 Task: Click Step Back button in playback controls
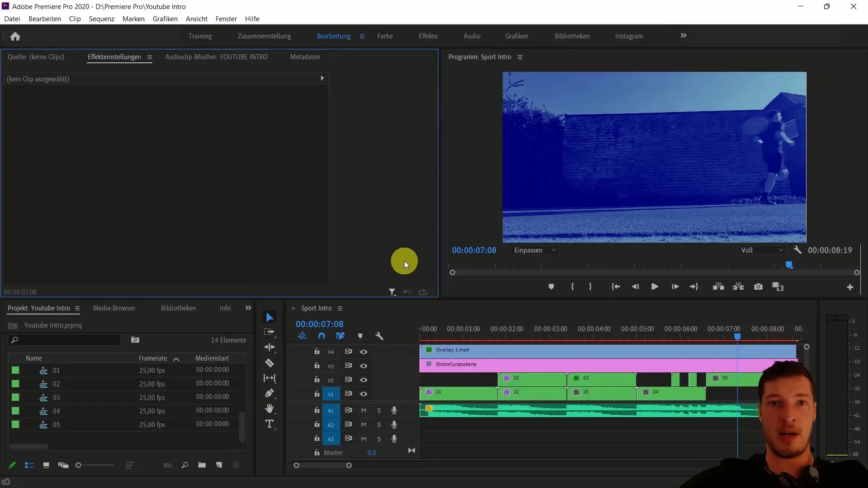[x=635, y=287]
